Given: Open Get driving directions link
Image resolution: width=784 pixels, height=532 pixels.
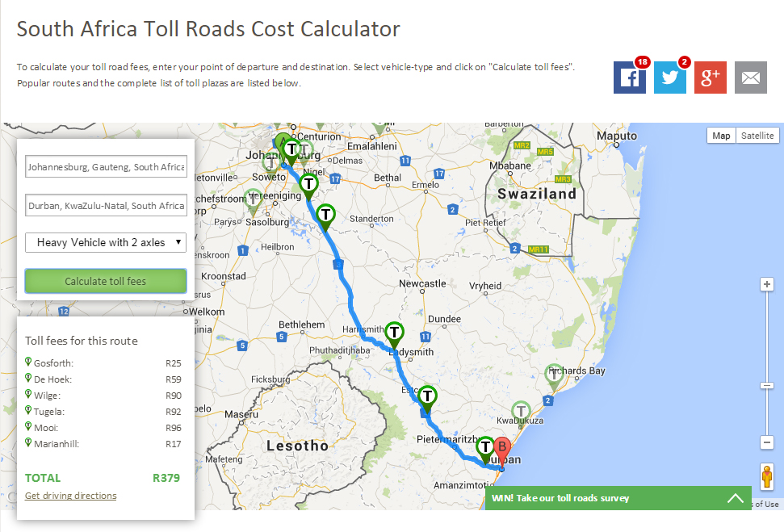Looking at the screenshot, I should tap(71, 496).
